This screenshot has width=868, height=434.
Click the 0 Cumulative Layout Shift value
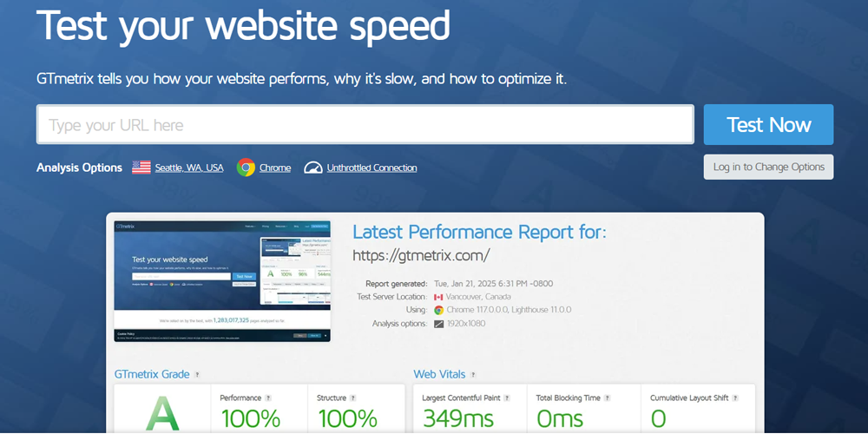coord(658,419)
